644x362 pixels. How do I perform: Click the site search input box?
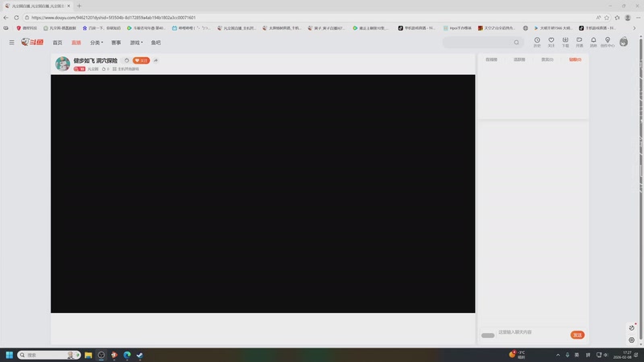[x=477, y=43]
